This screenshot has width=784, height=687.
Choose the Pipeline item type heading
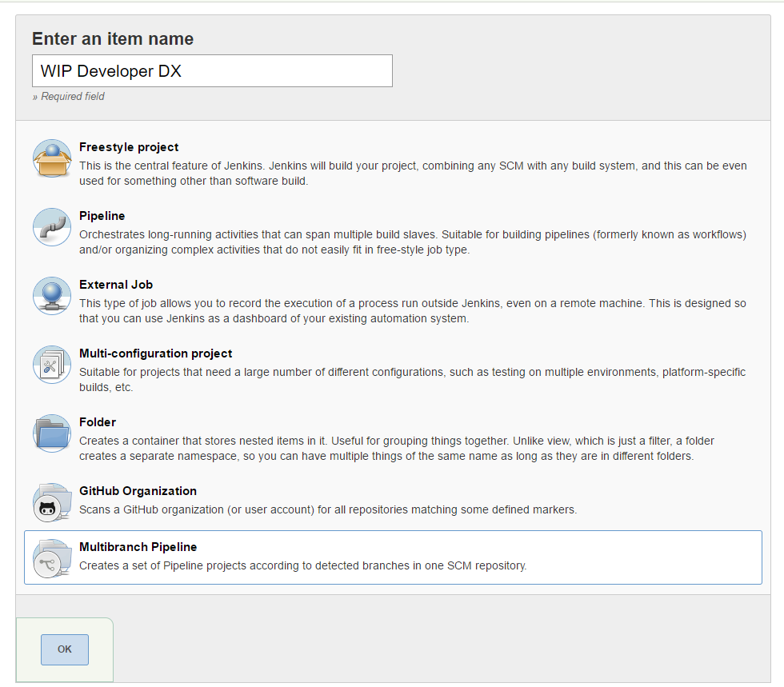coord(102,215)
